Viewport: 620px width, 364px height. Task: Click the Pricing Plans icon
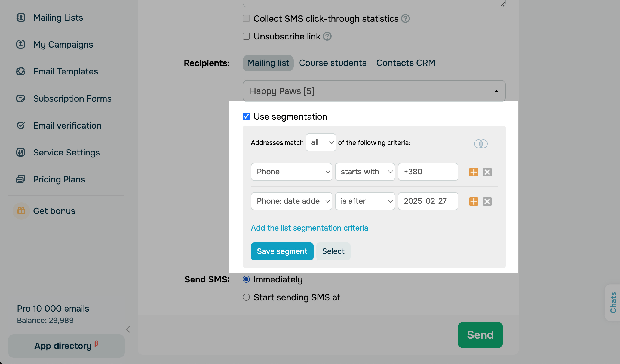pos(21,179)
